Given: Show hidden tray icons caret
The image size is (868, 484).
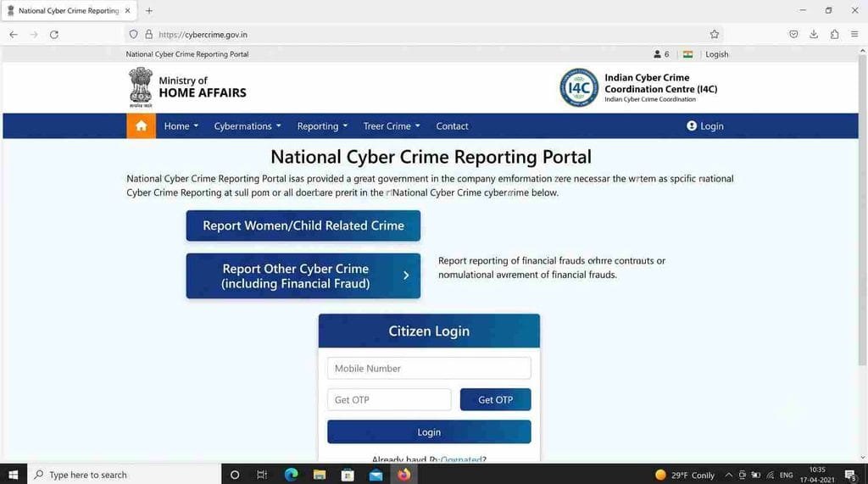Looking at the screenshot, I should point(728,475).
